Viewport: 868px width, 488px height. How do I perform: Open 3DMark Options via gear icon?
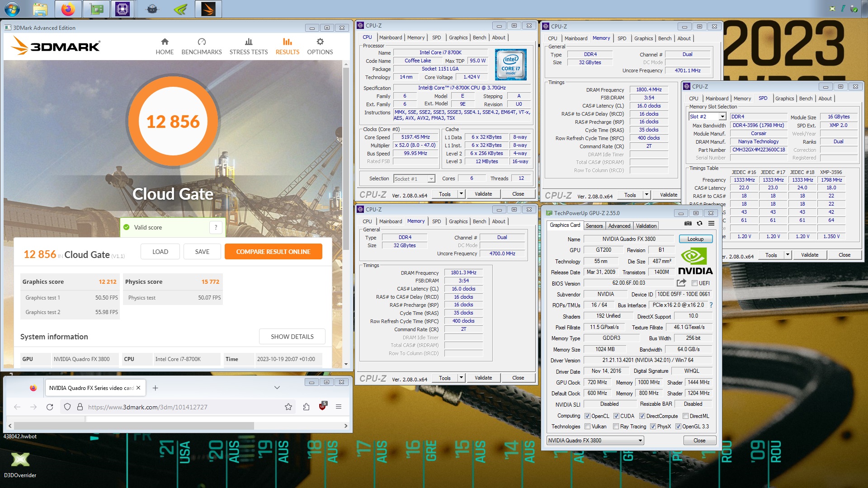tap(320, 42)
